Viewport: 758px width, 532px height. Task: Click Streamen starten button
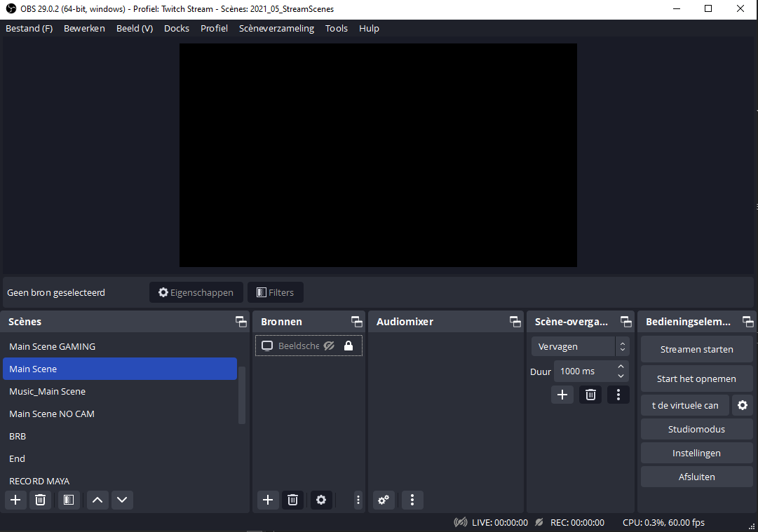(696, 349)
